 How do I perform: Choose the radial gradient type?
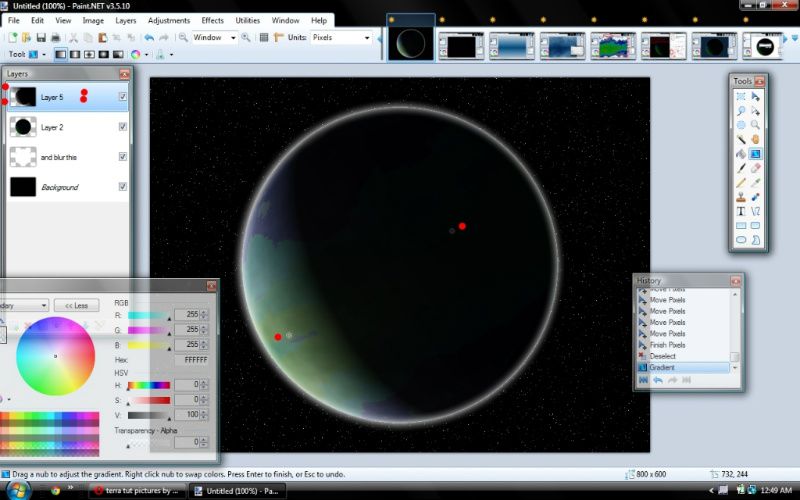point(103,54)
